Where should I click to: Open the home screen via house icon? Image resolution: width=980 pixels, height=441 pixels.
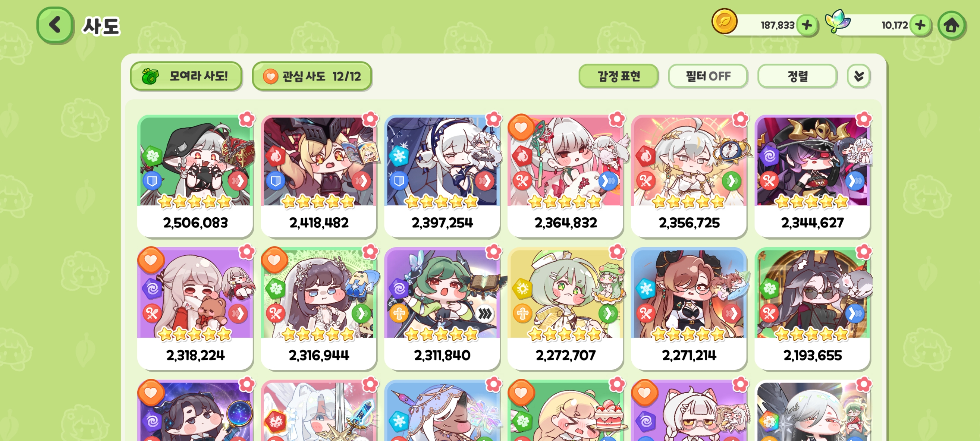click(951, 26)
